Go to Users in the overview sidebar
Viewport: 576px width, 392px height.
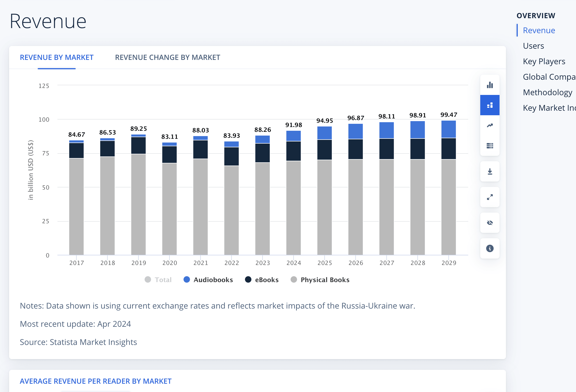click(533, 46)
